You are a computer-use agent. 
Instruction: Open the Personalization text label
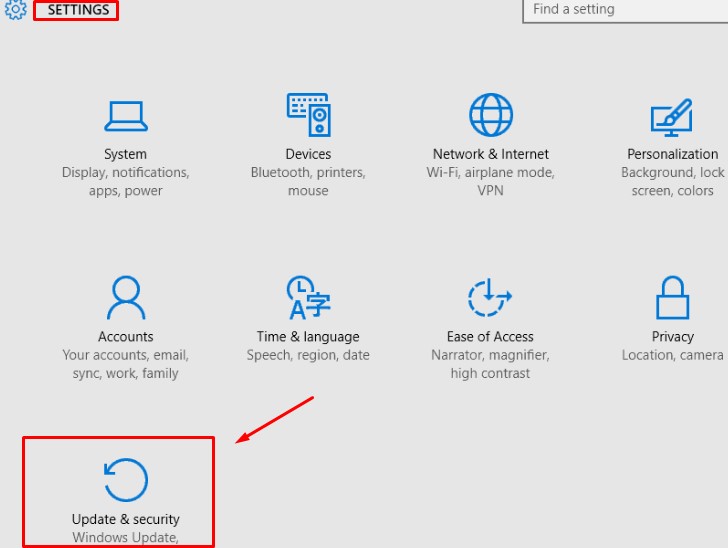point(672,154)
